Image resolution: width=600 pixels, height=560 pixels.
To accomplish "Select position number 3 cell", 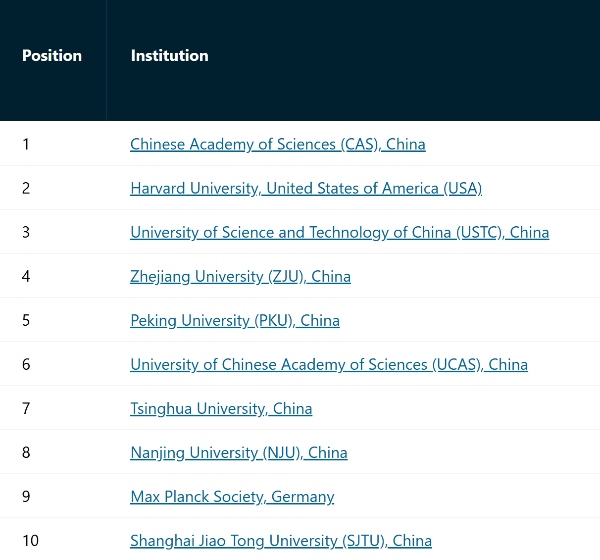I will point(53,232).
